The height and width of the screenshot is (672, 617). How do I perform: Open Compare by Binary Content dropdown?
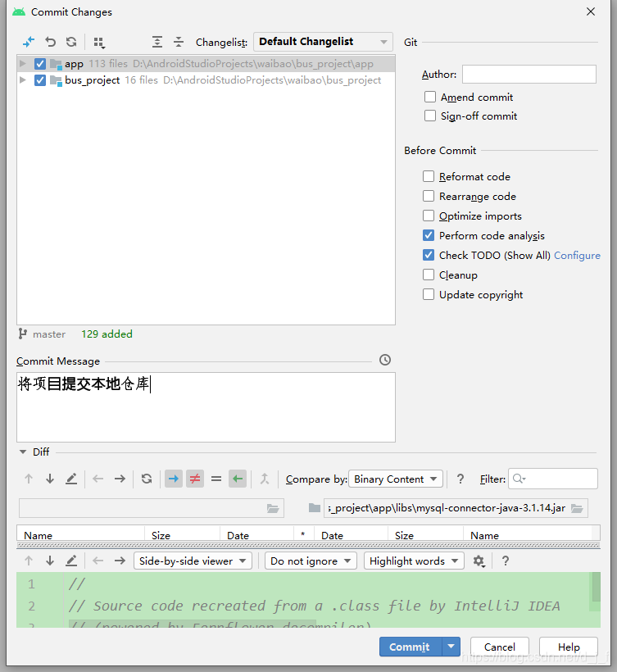coord(396,479)
